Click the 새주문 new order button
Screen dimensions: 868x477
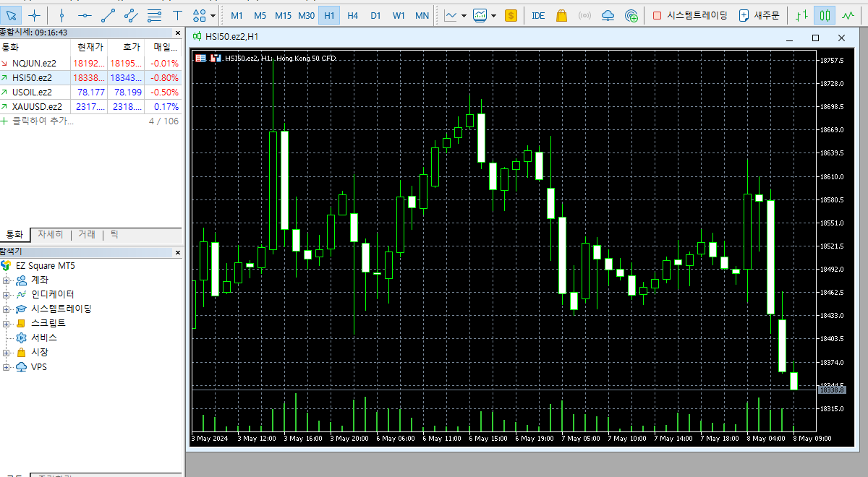pos(759,15)
